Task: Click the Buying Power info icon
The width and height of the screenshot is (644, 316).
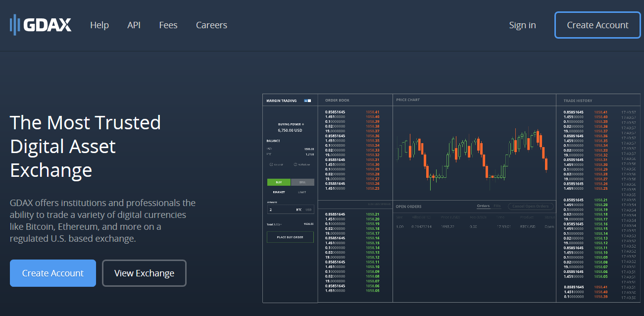Action: point(303,124)
